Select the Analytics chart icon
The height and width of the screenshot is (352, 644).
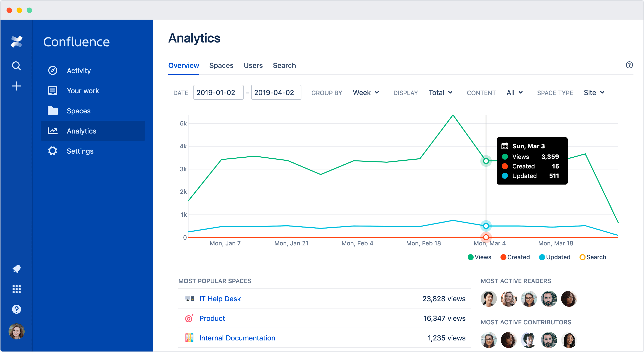pos(52,131)
